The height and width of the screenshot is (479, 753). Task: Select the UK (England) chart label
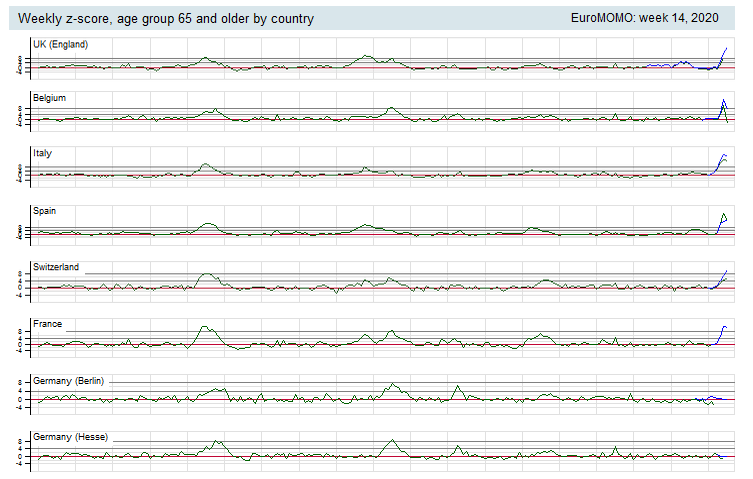coord(60,45)
